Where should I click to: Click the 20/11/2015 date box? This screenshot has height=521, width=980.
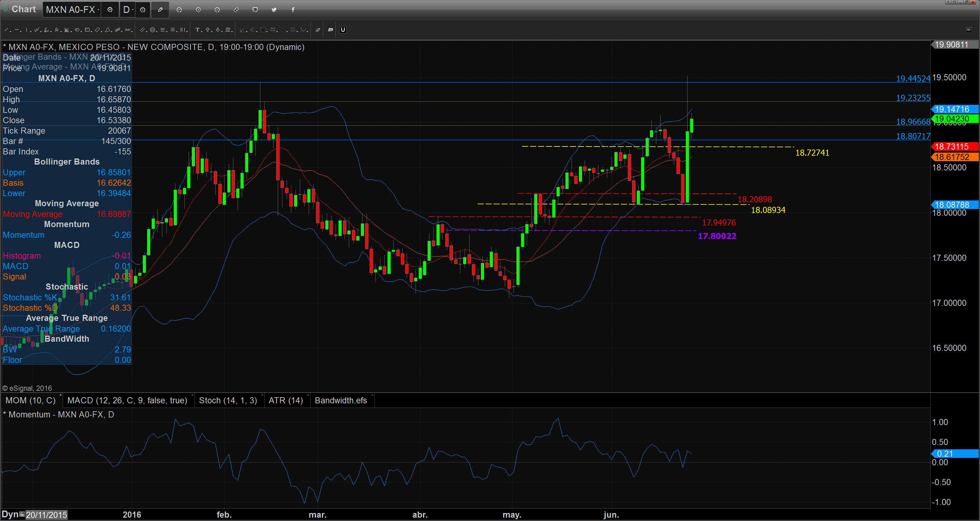pos(47,515)
